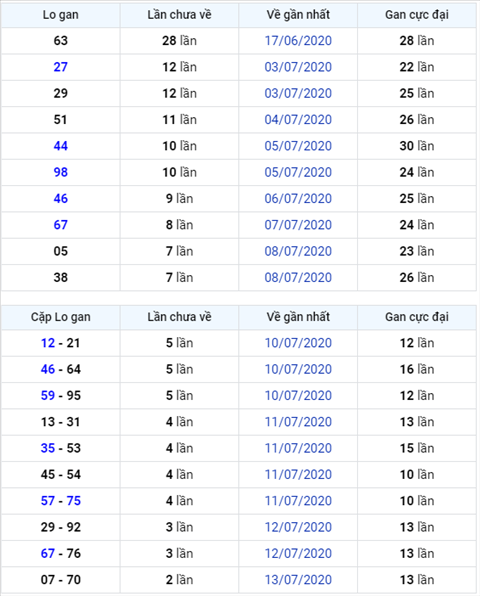Click '16 lần' for pair 46 - 64
Viewport: 480px width, 596px height.
coord(417,369)
